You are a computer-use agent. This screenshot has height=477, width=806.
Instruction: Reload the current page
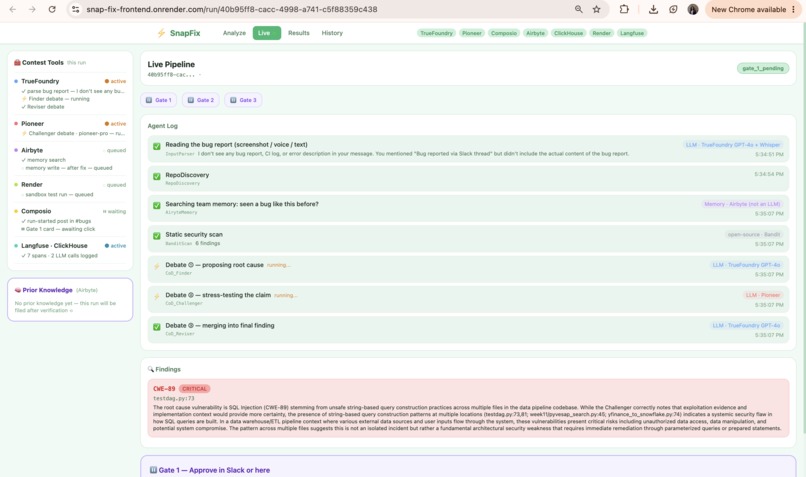point(52,9)
